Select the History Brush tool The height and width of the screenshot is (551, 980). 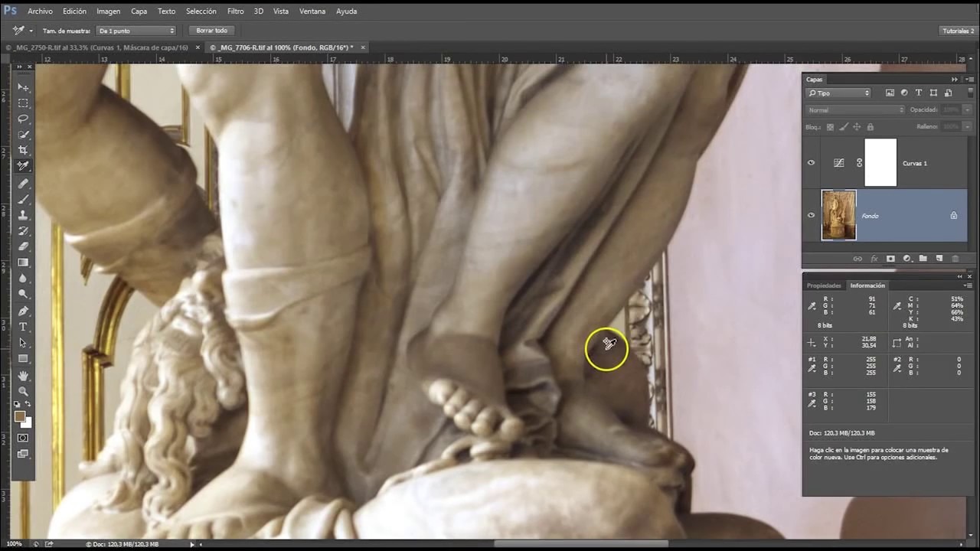23,231
